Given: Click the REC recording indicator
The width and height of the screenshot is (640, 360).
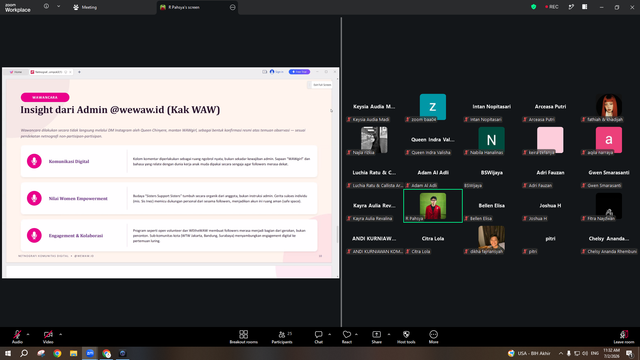Looking at the screenshot, I should pos(552,7).
